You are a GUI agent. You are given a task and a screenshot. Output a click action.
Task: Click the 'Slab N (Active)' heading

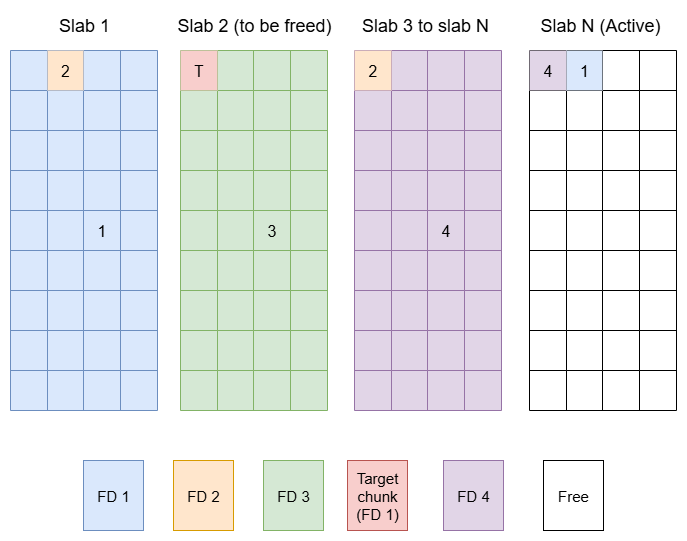[600, 26]
